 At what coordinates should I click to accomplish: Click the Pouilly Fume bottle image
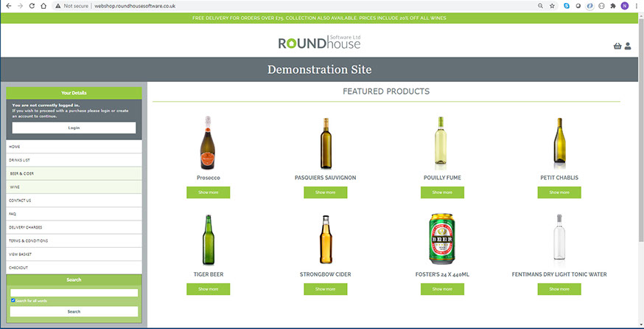pyautogui.click(x=441, y=142)
